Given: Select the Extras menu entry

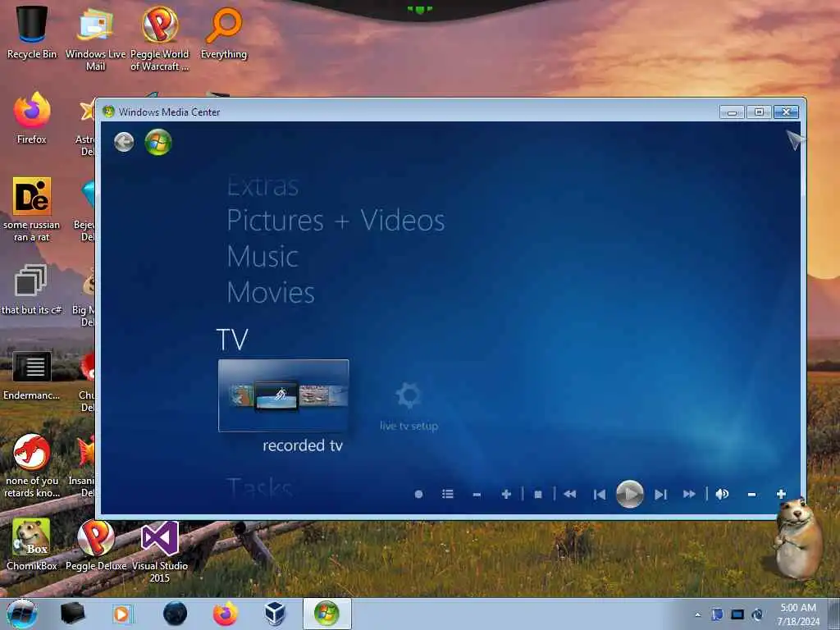Looking at the screenshot, I should click(262, 186).
